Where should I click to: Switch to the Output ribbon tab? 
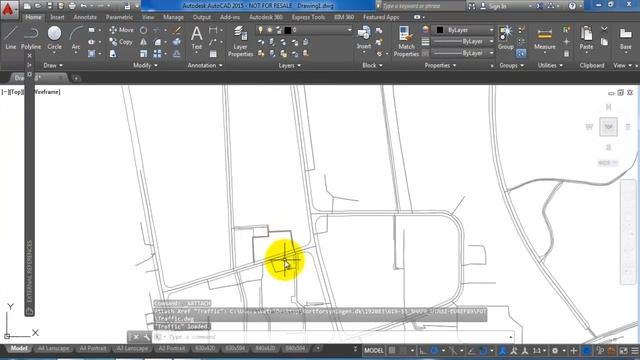click(202, 17)
